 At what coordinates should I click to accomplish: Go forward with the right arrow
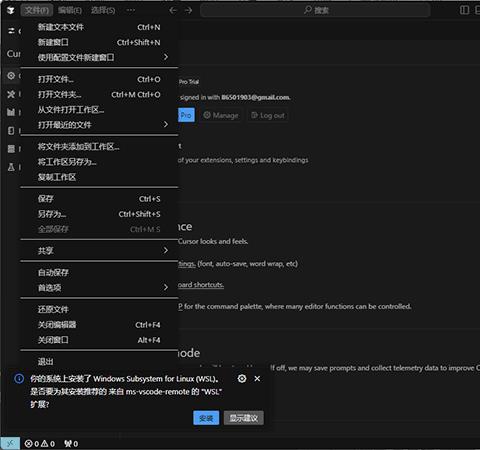click(x=188, y=11)
